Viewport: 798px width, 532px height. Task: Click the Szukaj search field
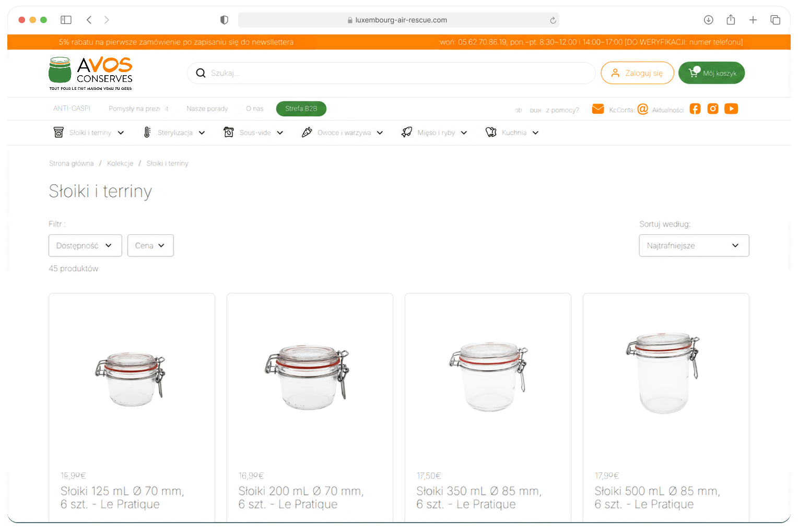click(391, 73)
